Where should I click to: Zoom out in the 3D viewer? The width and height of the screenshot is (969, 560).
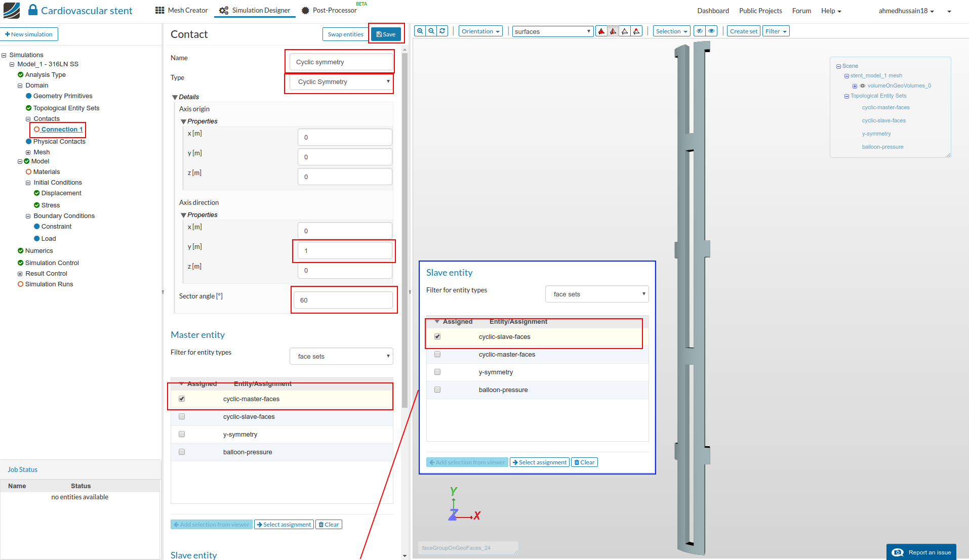coord(431,31)
